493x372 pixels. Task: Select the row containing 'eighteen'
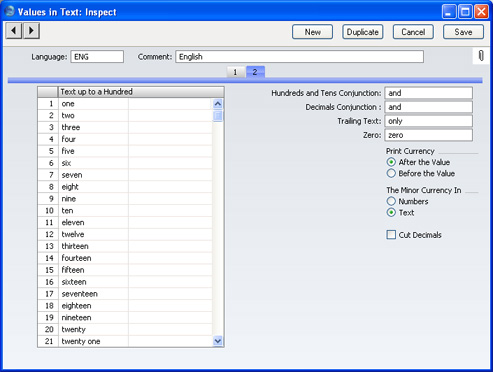click(125, 306)
